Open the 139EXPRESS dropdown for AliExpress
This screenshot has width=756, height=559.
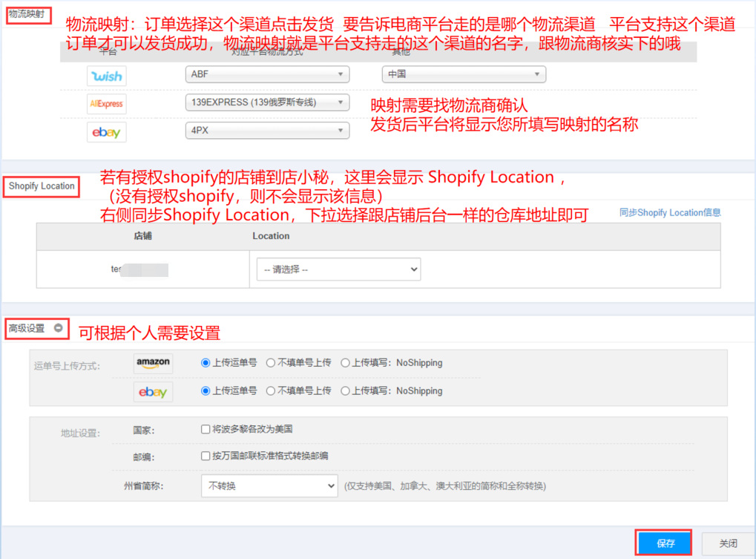[268, 102]
